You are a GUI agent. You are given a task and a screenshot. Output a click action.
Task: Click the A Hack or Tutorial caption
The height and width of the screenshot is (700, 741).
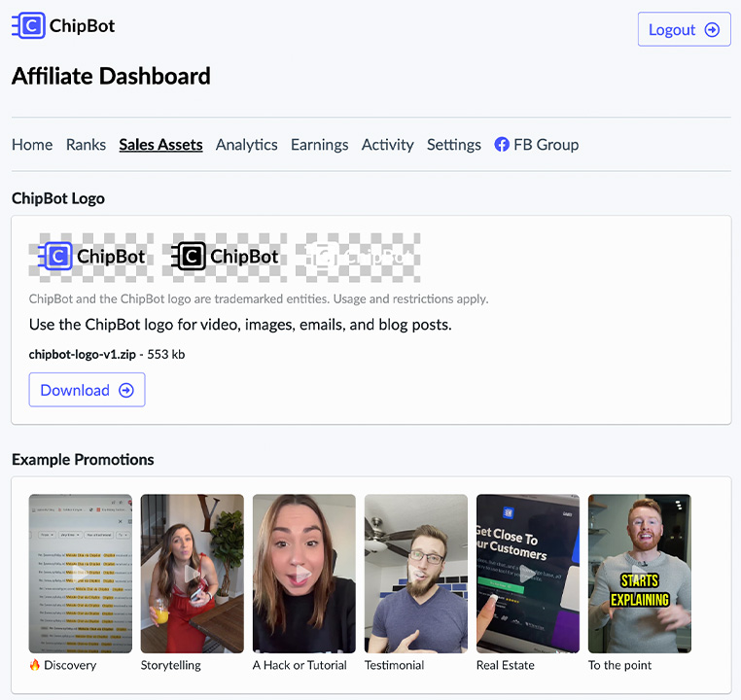pyautogui.click(x=300, y=665)
